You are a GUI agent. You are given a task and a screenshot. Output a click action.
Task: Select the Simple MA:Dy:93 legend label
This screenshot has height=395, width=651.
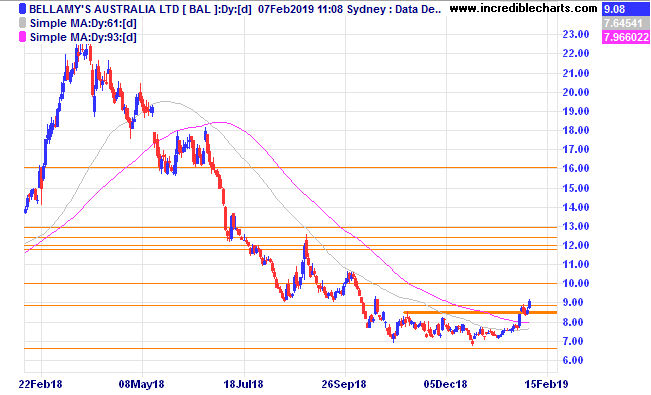pyautogui.click(x=83, y=37)
